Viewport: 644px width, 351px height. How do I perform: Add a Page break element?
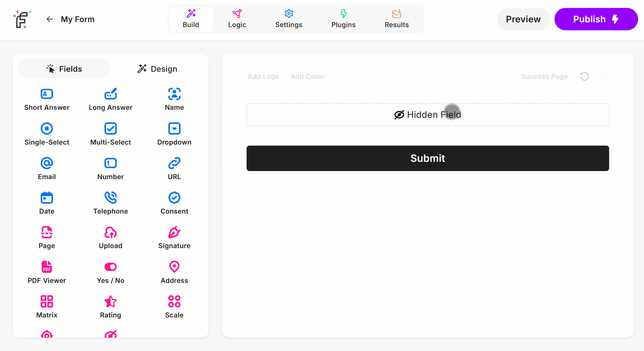(47, 238)
